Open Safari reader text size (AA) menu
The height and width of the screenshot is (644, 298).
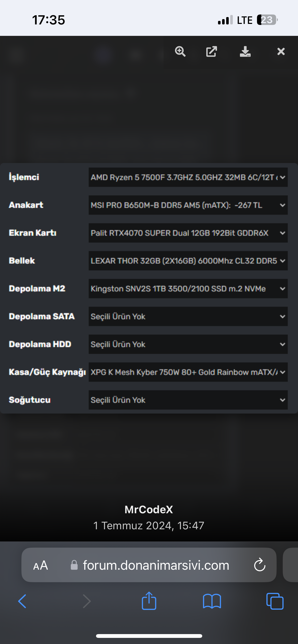pyautogui.click(x=40, y=565)
